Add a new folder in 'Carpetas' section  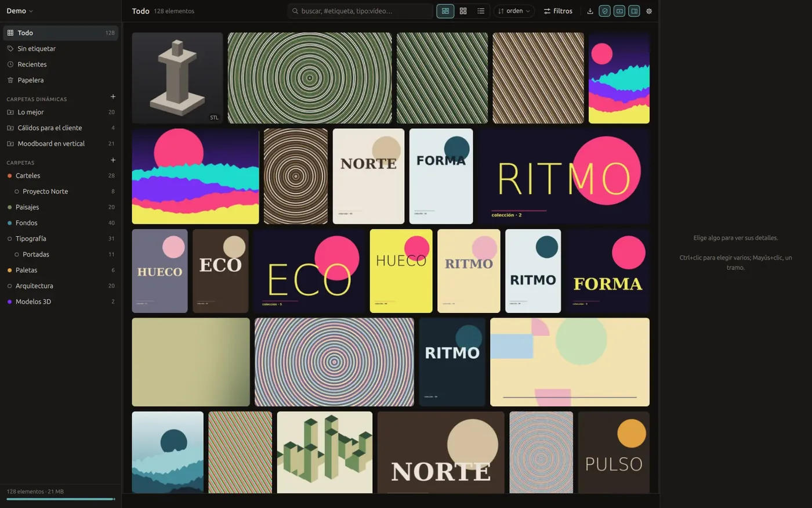pyautogui.click(x=113, y=160)
